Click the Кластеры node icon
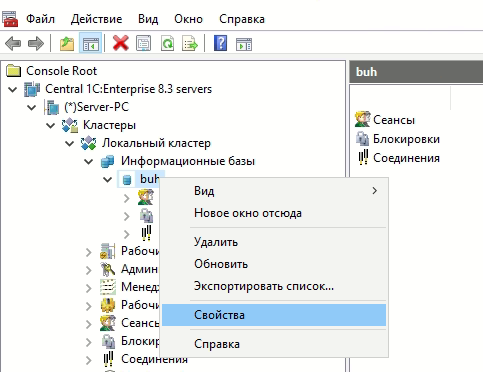This screenshot has width=483, height=372. 70,125
